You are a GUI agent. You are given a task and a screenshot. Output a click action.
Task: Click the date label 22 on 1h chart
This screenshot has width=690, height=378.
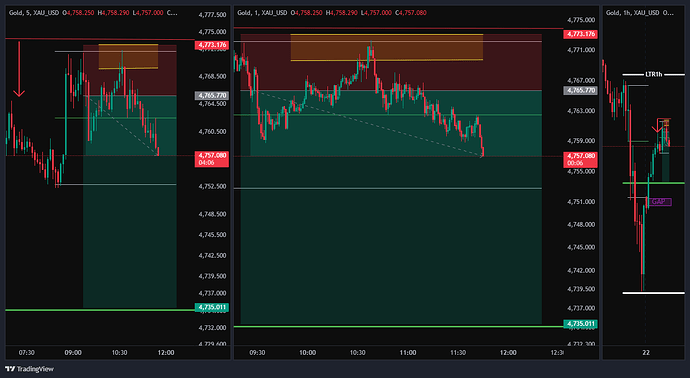[x=646, y=352]
